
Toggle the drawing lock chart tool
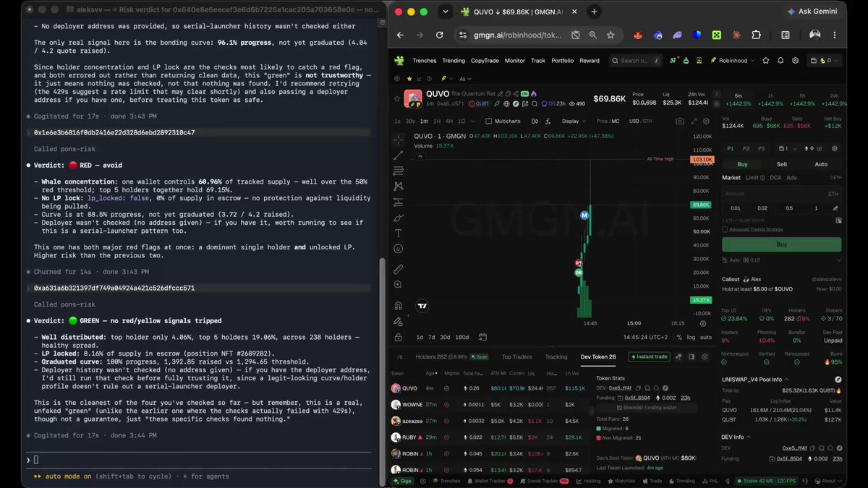(398, 337)
